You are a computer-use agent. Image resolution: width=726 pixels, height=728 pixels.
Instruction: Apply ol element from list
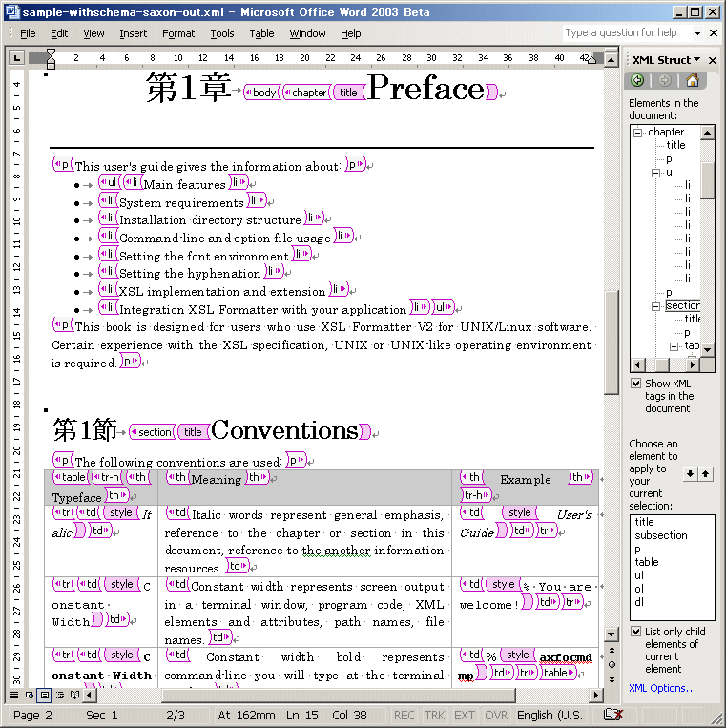point(639,589)
